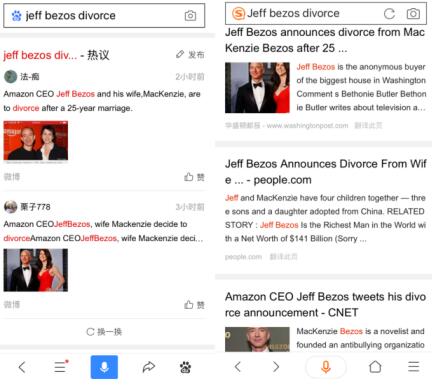Tap the Baidu paw home icon in bottom toolbar
This screenshot has width=432, height=385.
click(185, 367)
